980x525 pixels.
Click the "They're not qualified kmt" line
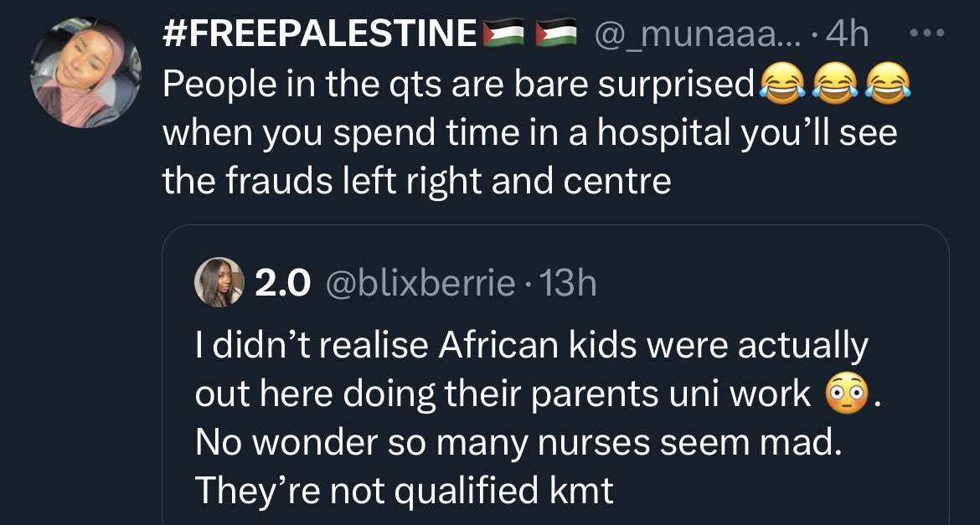coord(404,491)
